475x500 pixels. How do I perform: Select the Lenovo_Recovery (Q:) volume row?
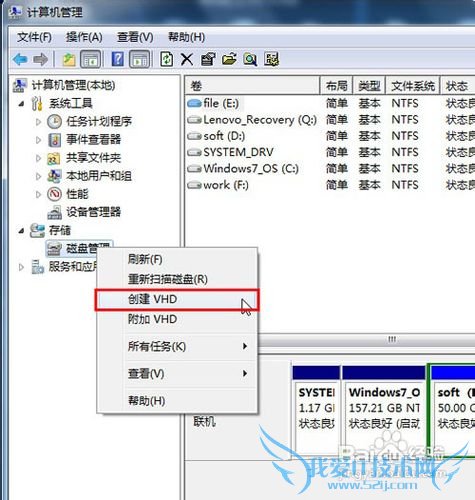(330, 120)
